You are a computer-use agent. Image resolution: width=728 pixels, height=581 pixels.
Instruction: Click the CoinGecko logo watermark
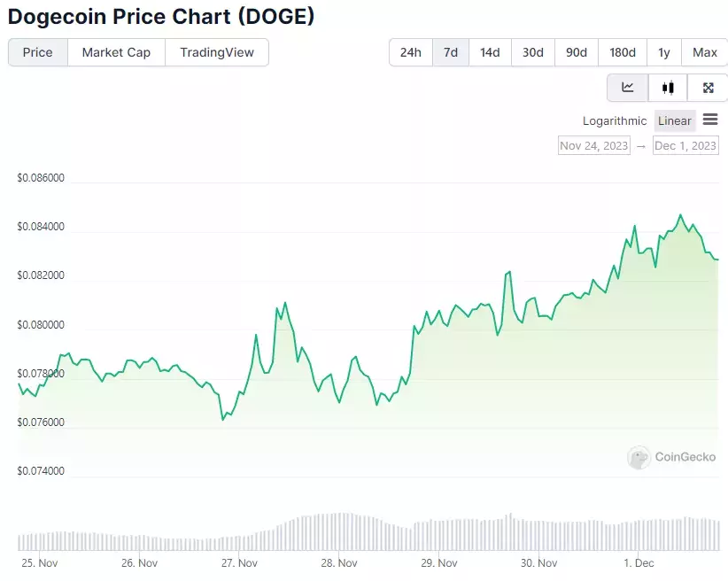click(671, 458)
